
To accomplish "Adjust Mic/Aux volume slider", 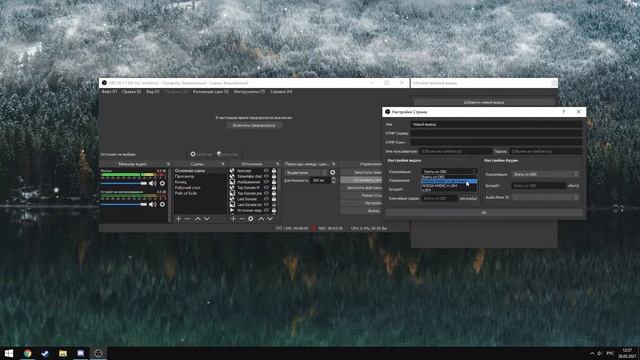I will (124, 183).
